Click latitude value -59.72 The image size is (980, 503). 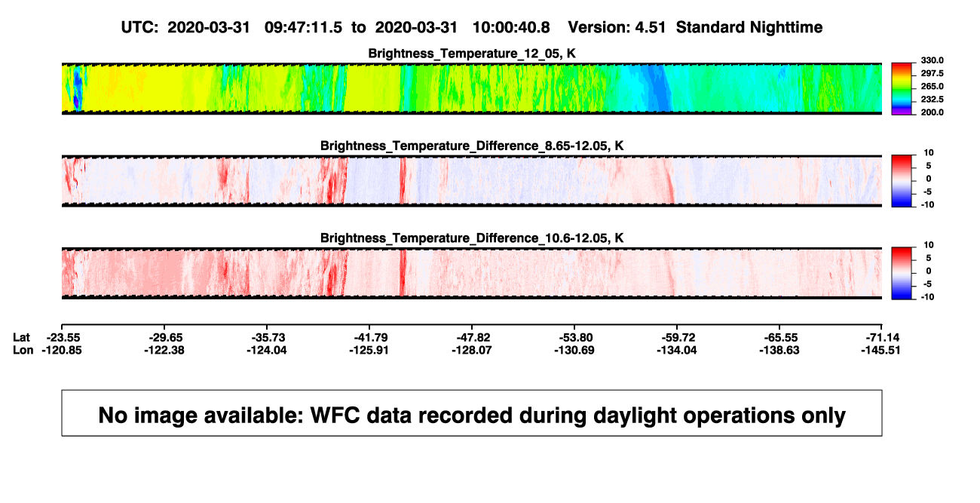[x=678, y=337]
